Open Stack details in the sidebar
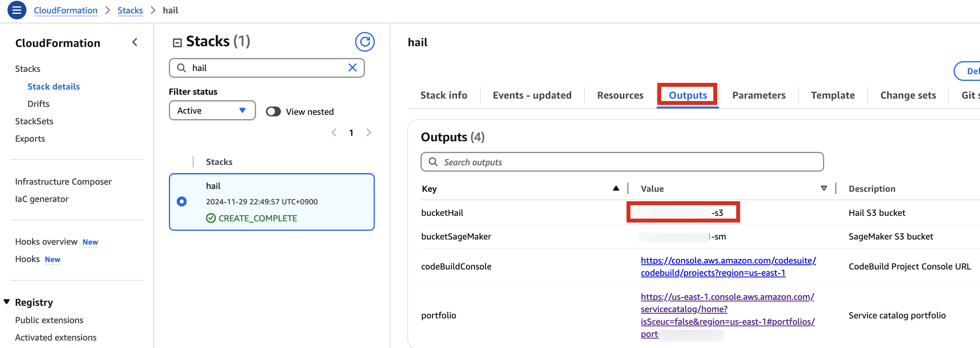Screen dimensions: 980x348 (x=54, y=86)
